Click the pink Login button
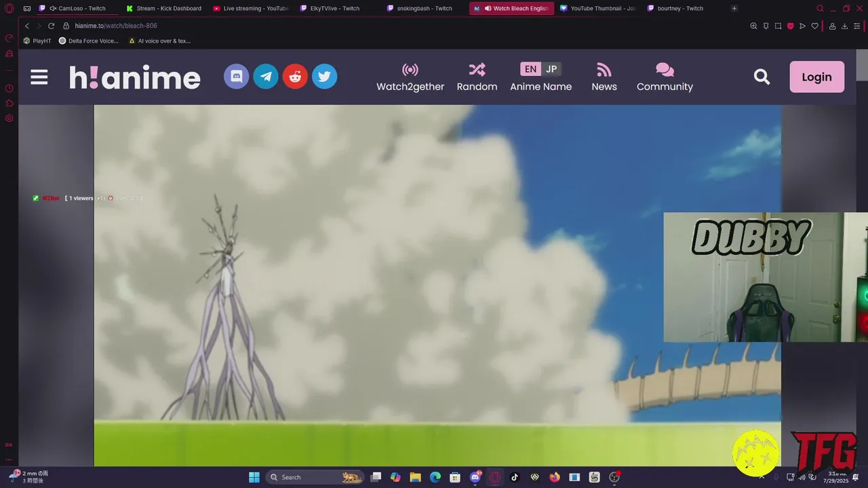The height and width of the screenshot is (488, 868). click(817, 77)
